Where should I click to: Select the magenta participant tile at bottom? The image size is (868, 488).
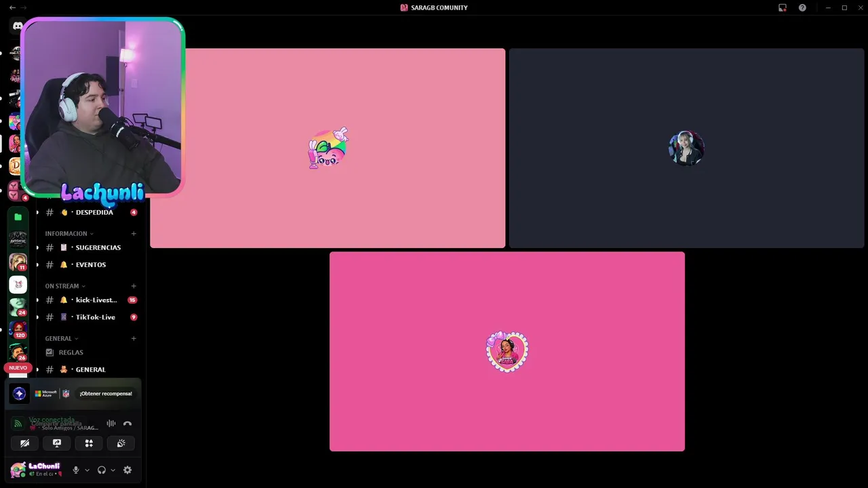pos(507,351)
